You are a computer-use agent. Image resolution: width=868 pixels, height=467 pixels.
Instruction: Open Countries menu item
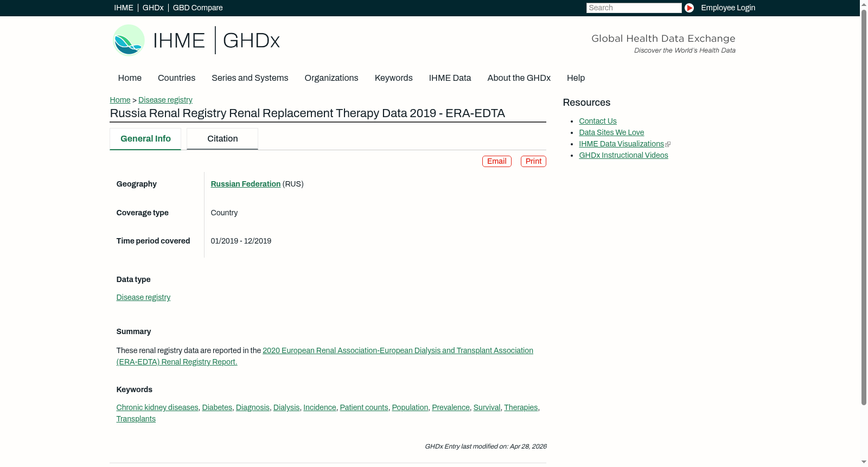(176, 78)
